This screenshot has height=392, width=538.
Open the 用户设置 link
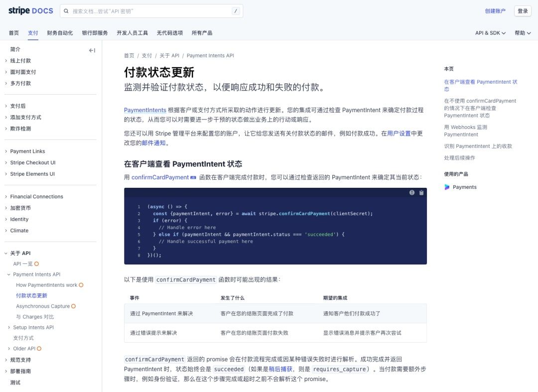click(x=399, y=133)
